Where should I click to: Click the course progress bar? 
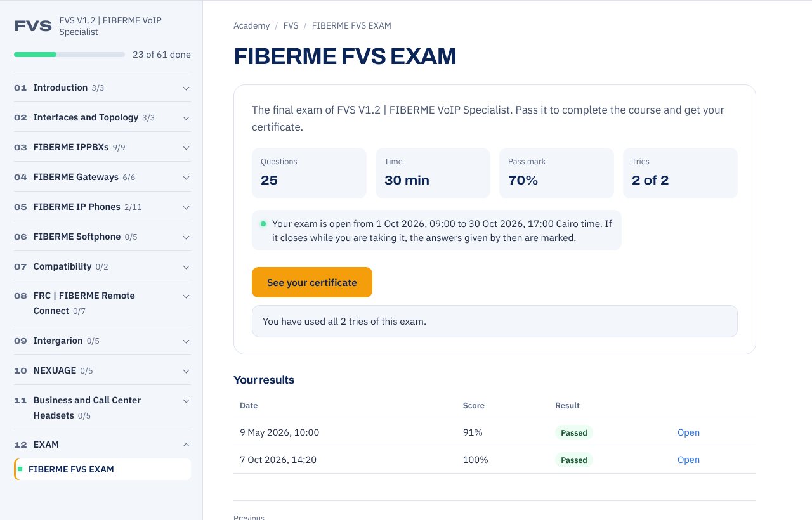pos(69,55)
